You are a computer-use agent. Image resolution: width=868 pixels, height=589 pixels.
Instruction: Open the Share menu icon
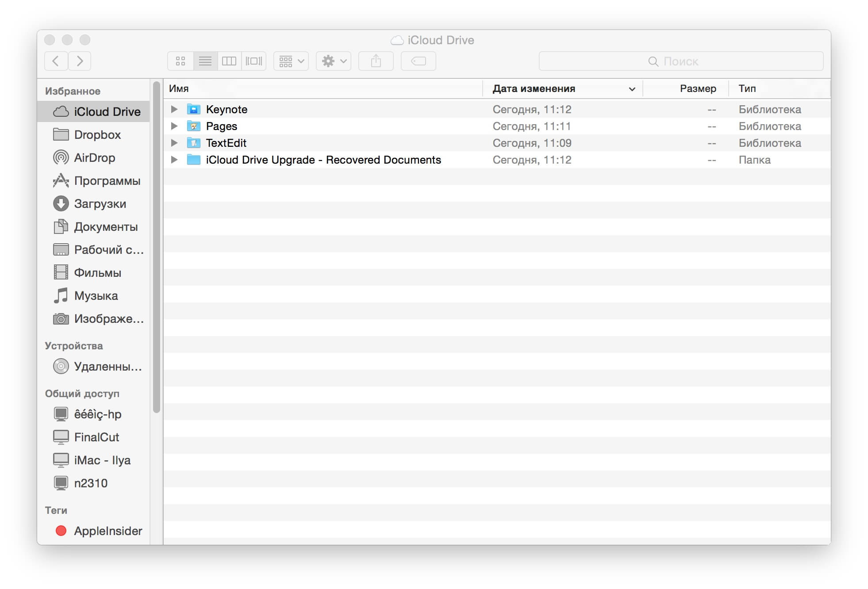point(376,61)
